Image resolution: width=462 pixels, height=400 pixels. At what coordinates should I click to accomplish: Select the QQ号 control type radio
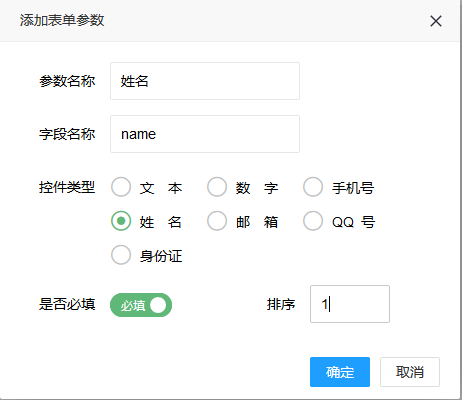point(313,221)
